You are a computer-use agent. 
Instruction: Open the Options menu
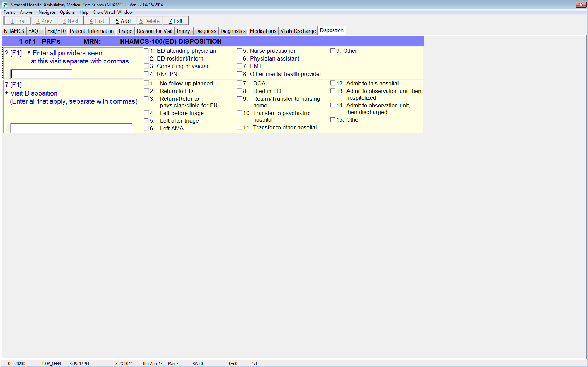click(67, 12)
